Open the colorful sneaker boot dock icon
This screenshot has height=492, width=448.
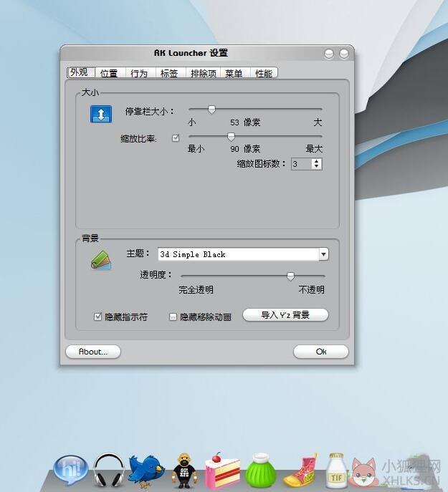click(301, 471)
